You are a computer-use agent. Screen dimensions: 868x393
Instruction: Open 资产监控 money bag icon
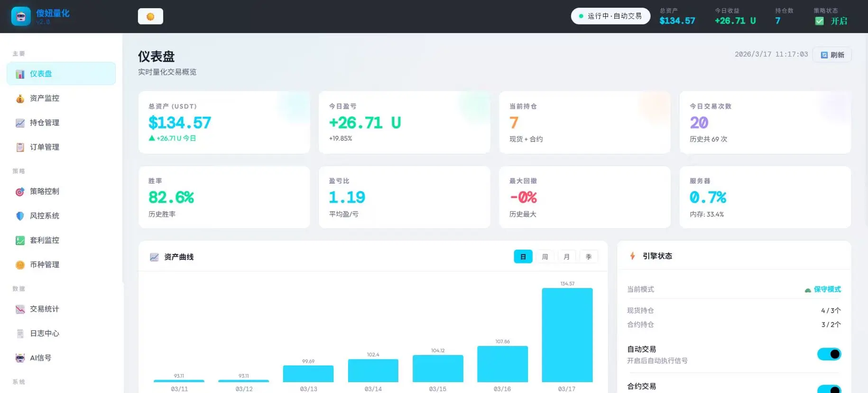(x=20, y=99)
